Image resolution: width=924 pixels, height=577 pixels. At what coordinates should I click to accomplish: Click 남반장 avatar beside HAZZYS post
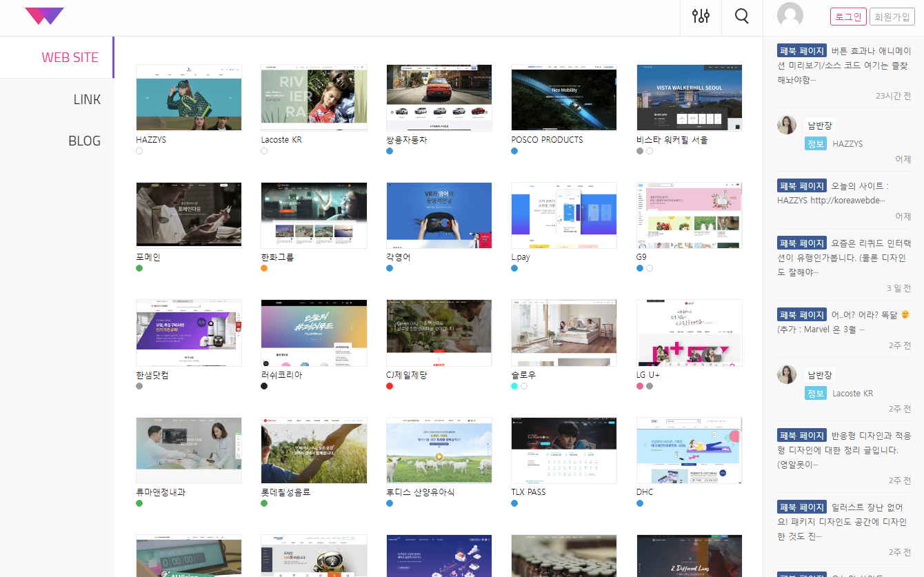coord(787,125)
